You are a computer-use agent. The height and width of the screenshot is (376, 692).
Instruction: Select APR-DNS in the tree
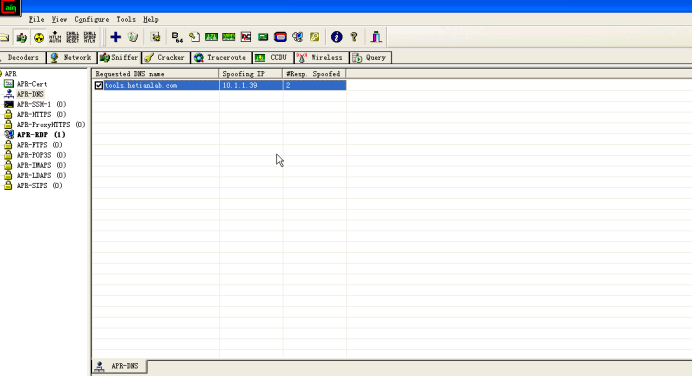pos(30,94)
